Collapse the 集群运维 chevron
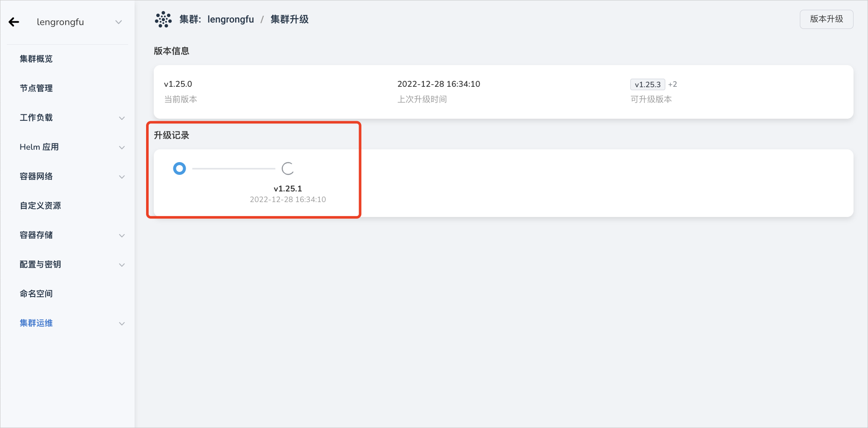Image resolution: width=868 pixels, height=428 pixels. [122, 323]
